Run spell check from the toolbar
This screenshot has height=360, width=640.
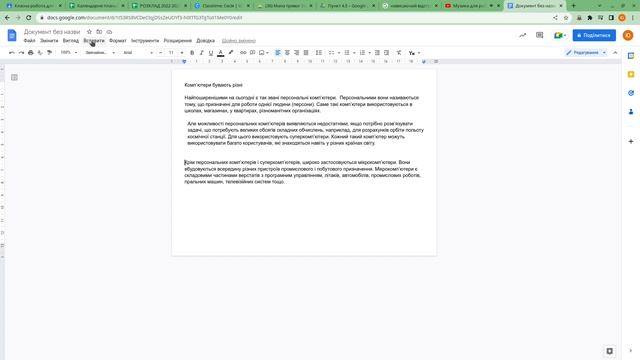point(40,53)
